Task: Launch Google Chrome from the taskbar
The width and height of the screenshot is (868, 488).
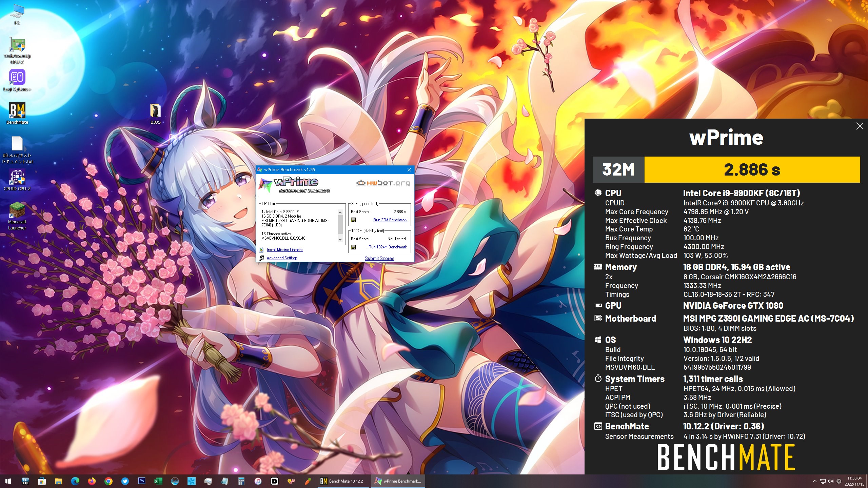Action: [x=108, y=481]
